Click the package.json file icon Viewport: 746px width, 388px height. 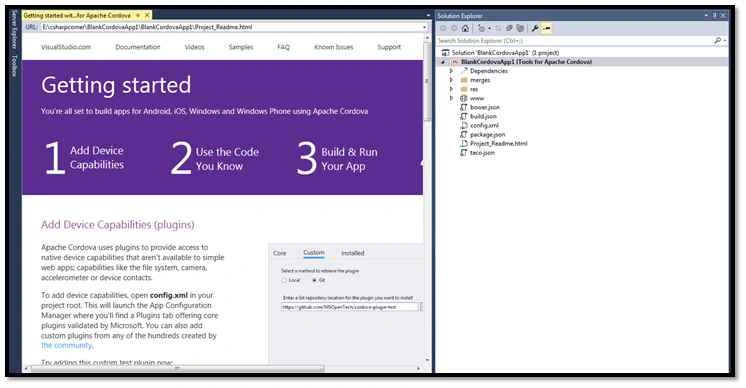[x=464, y=135]
